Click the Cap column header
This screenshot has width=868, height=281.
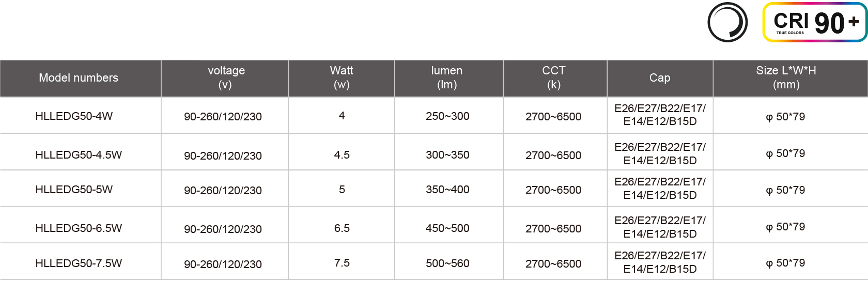tap(660, 78)
